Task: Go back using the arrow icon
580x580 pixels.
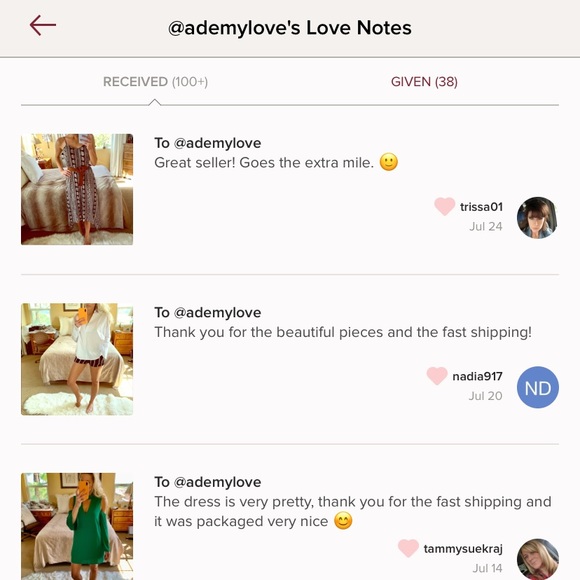Action: (x=43, y=25)
